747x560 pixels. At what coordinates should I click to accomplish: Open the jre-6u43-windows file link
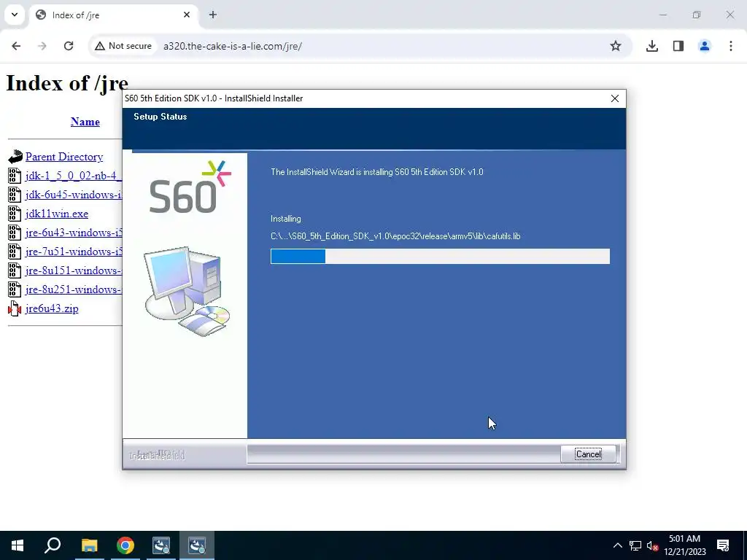[74, 233]
